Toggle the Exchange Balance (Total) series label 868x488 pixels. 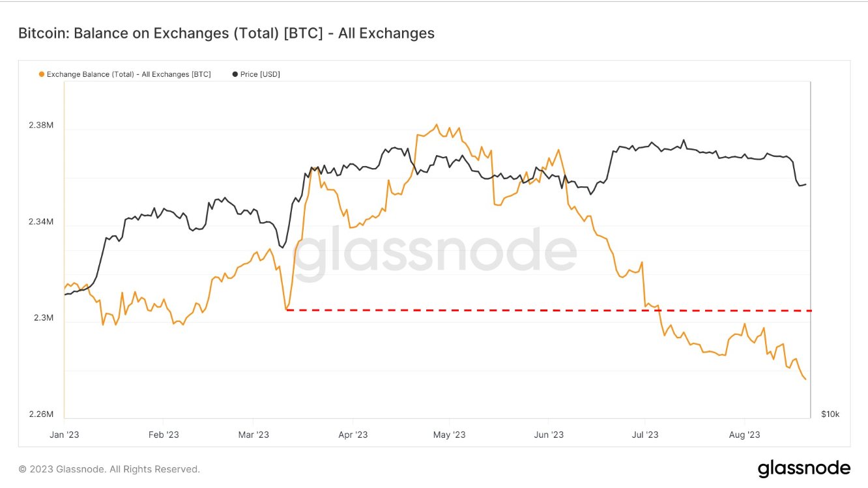pyautogui.click(x=128, y=74)
